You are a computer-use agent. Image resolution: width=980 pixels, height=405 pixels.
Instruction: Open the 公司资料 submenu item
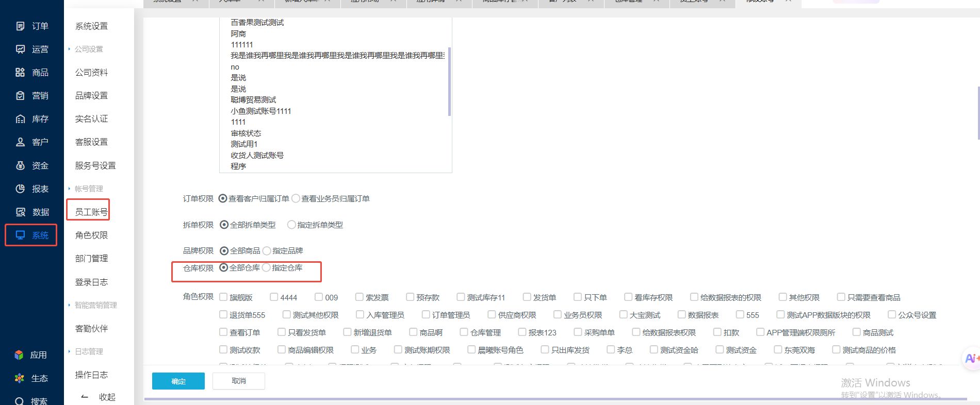(x=91, y=73)
